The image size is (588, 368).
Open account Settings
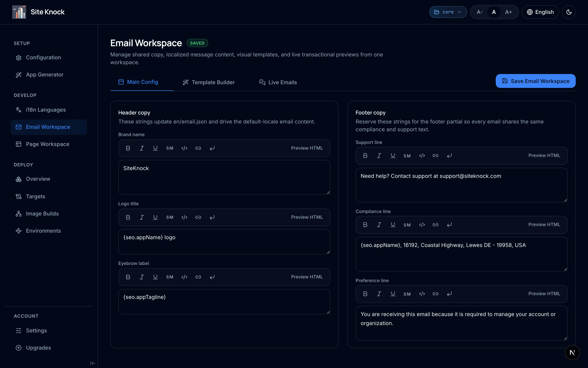coord(49,331)
